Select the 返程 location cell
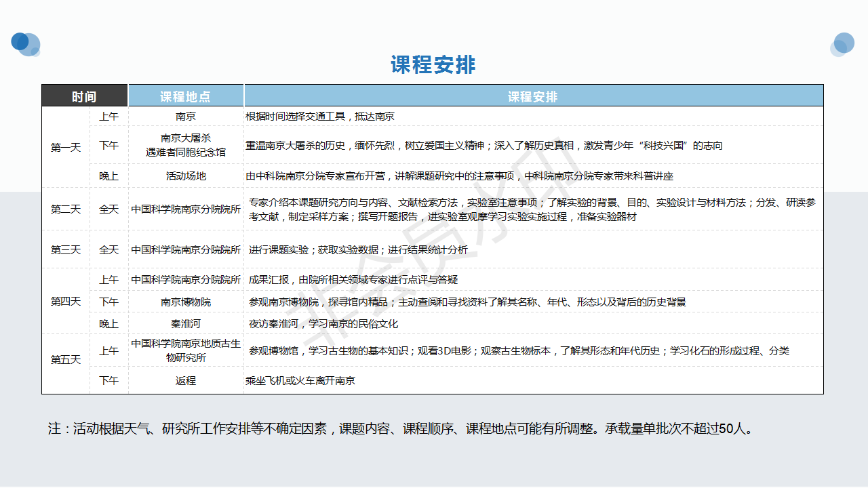 point(186,381)
